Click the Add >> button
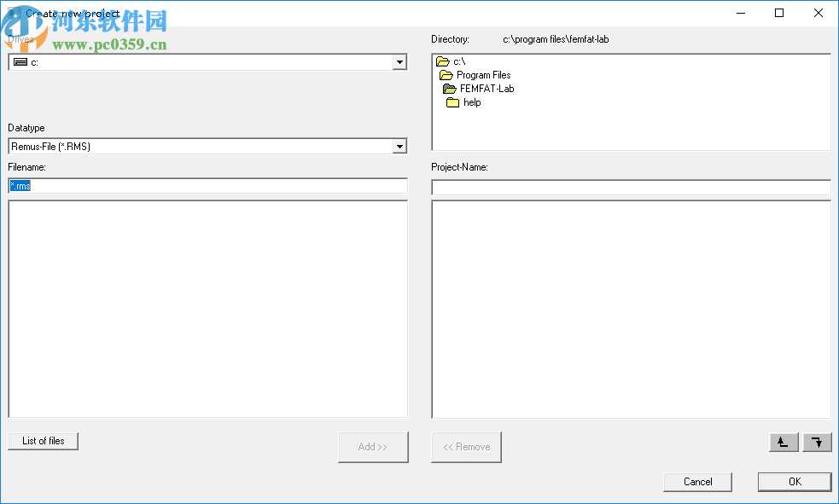 point(373,447)
